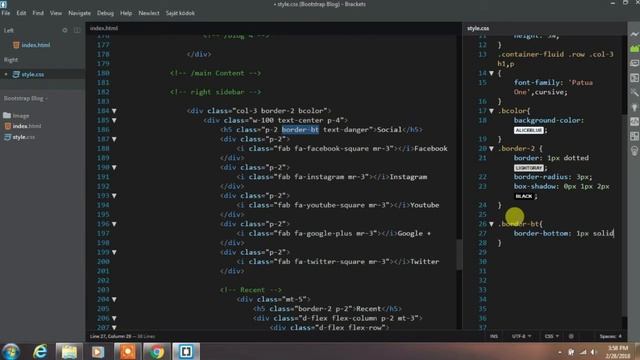Open Bootstrap Blog project dropdown
This screenshot has height=360, width=640.
coord(25,98)
